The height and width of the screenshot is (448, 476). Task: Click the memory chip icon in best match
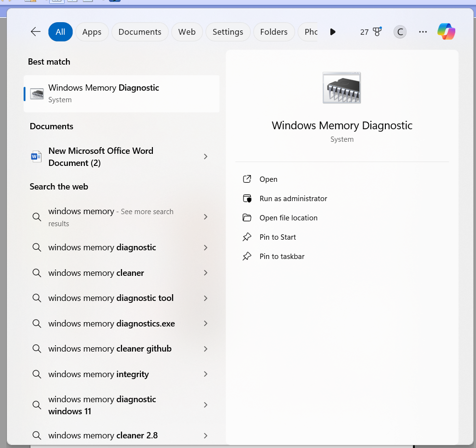37,94
